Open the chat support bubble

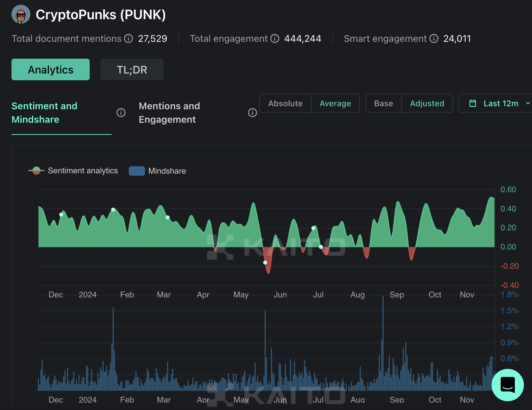pos(508,385)
